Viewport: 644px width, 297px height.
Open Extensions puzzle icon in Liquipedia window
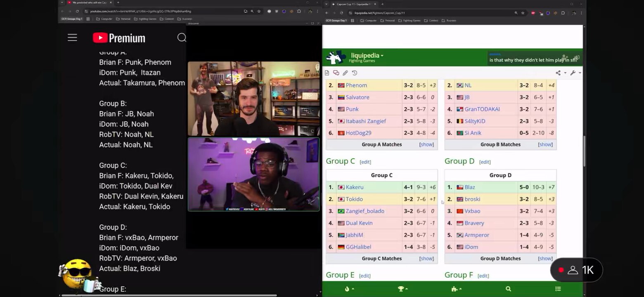click(x=563, y=13)
